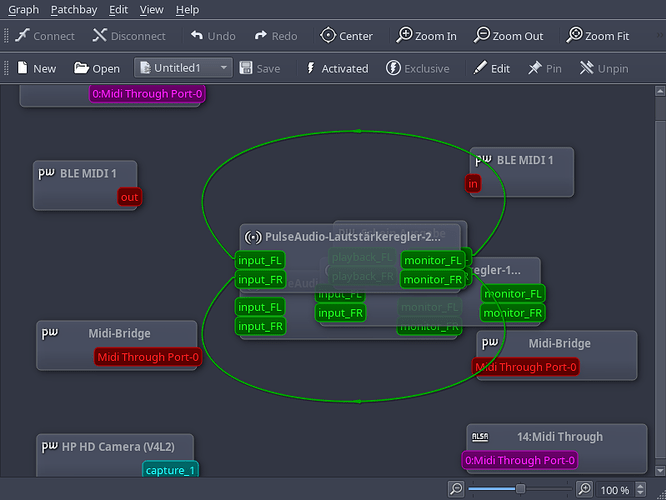Click the canvas scrollbar down arrow
The width and height of the screenshot is (666, 500).
[660, 470]
